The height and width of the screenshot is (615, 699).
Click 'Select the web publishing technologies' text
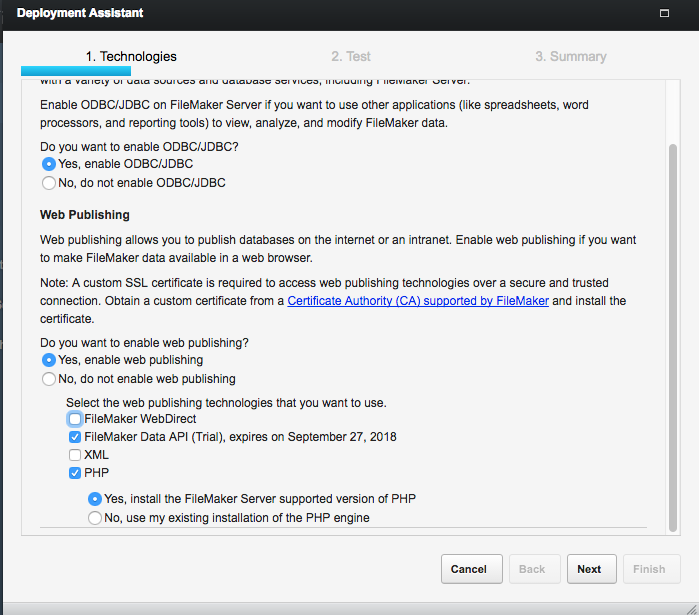pos(226,403)
